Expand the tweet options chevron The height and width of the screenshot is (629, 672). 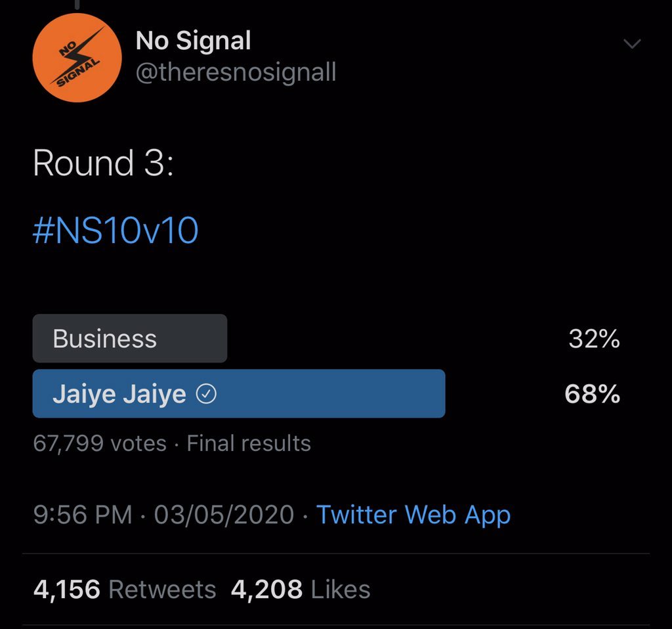coord(632,45)
